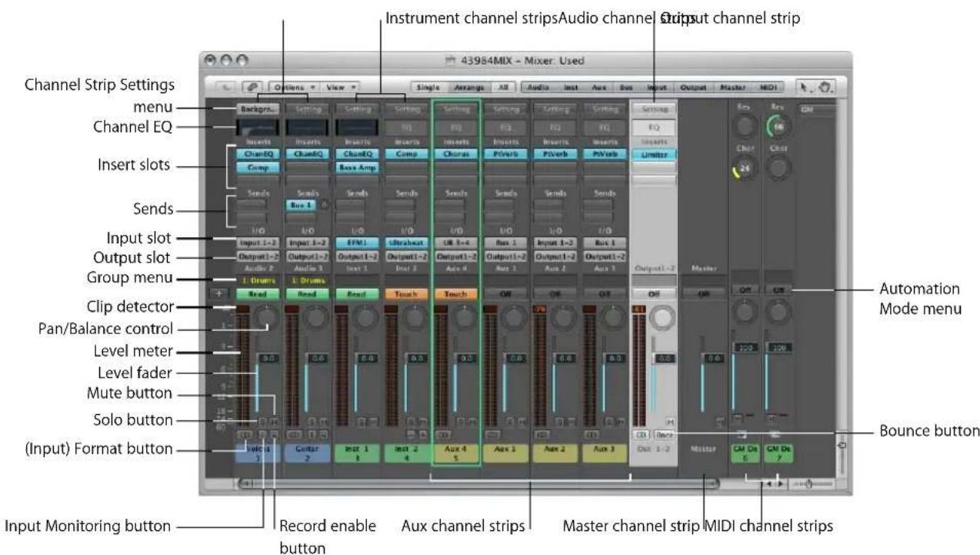The image size is (980, 555).
Task: Toggle the Audio channel filter button
Action: tap(539, 88)
